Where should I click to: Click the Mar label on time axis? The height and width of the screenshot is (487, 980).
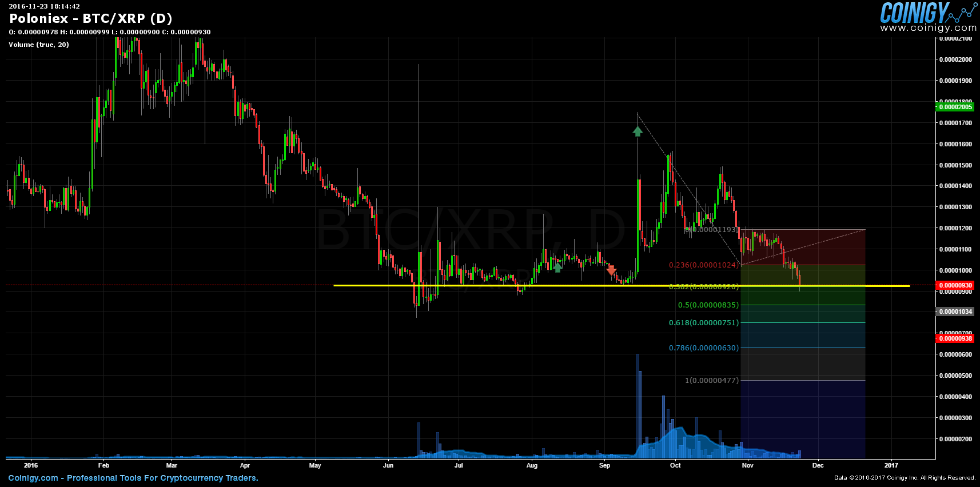click(x=172, y=465)
